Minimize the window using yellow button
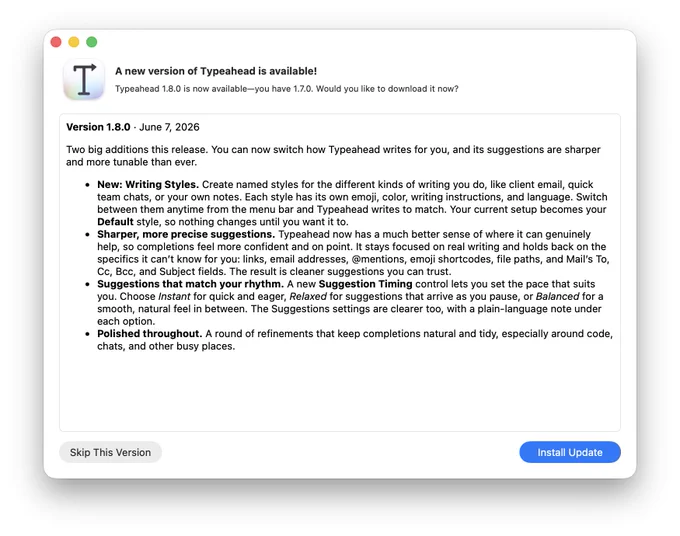The height and width of the screenshot is (536, 680). pyautogui.click(x=74, y=42)
